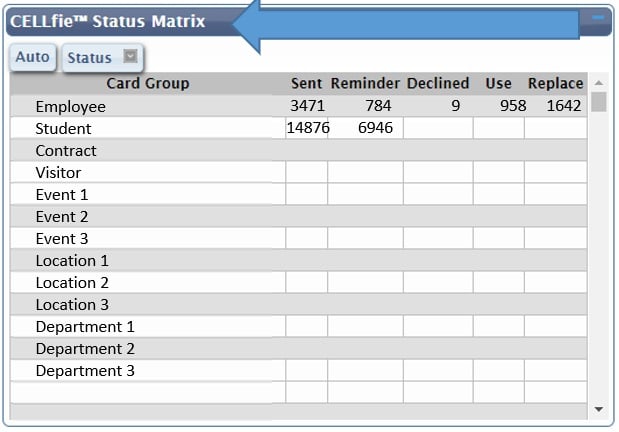The height and width of the screenshot is (432, 619).
Task: Click Student's empty Declined cell
Action: (x=438, y=128)
